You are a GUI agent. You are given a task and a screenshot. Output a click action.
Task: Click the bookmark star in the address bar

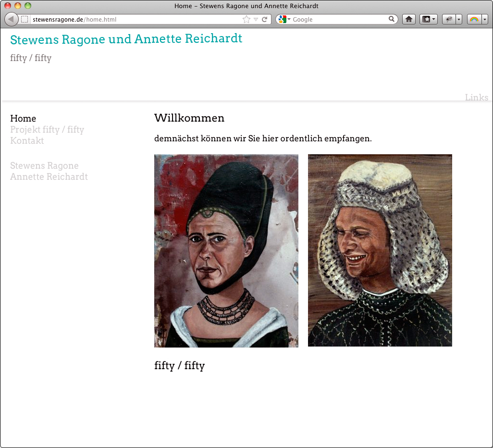[246, 19]
